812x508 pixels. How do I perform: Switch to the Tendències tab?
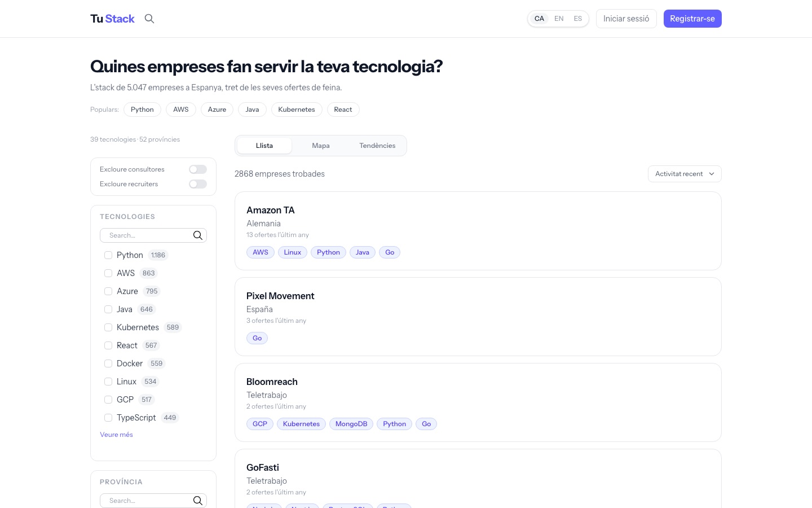coord(377,146)
